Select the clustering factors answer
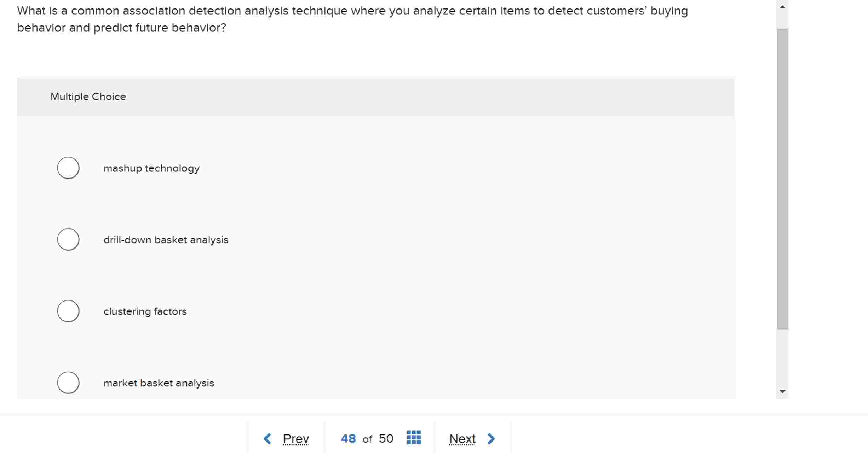 coord(68,311)
